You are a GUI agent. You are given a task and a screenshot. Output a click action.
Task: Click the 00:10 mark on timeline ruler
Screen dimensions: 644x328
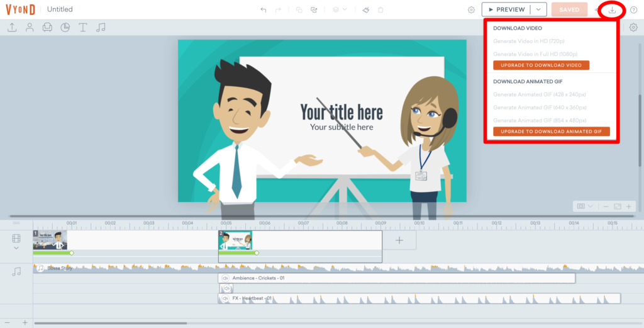click(419, 223)
